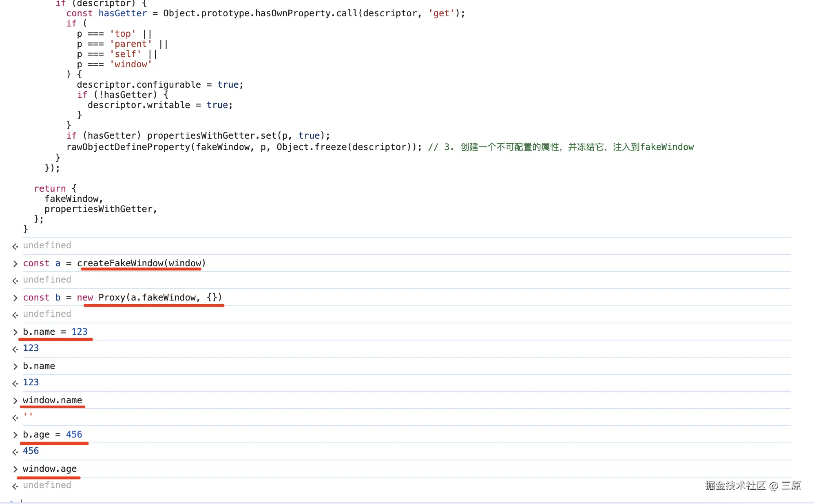Screen dimensions: 814x504
Task: Click input chevron beside 'window.name' entry
Action: (15, 401)
